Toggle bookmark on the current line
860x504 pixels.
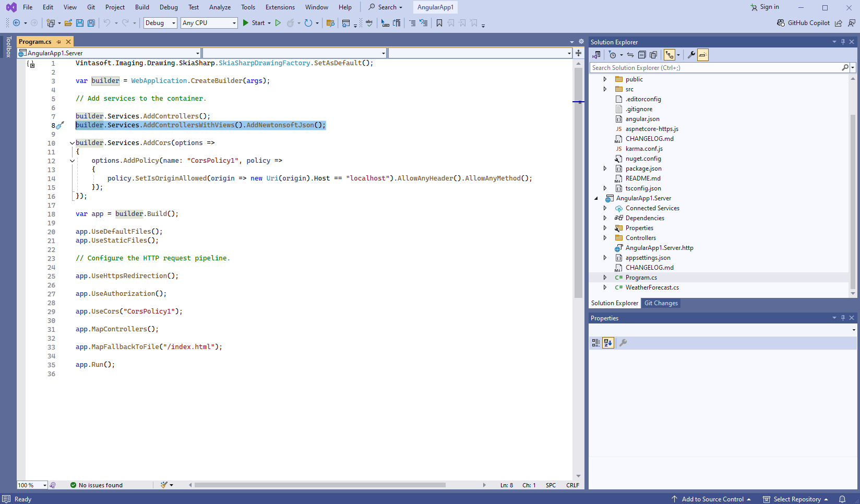tap(439, 23)
